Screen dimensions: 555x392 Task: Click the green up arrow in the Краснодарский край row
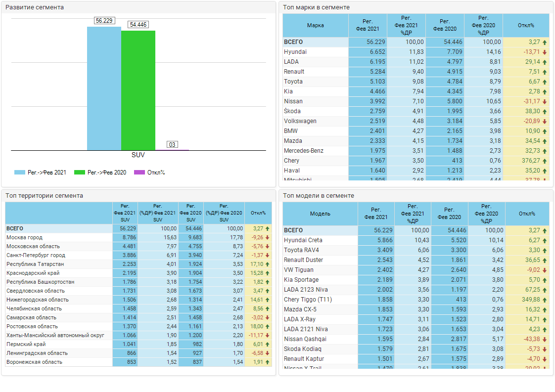[x=268, y=273]
